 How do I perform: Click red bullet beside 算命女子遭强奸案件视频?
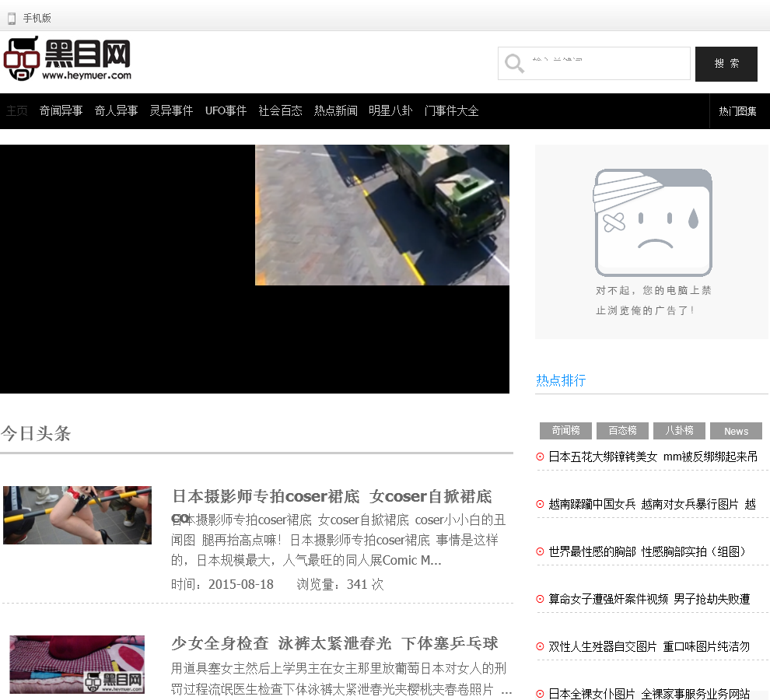(x=541, y=600)
